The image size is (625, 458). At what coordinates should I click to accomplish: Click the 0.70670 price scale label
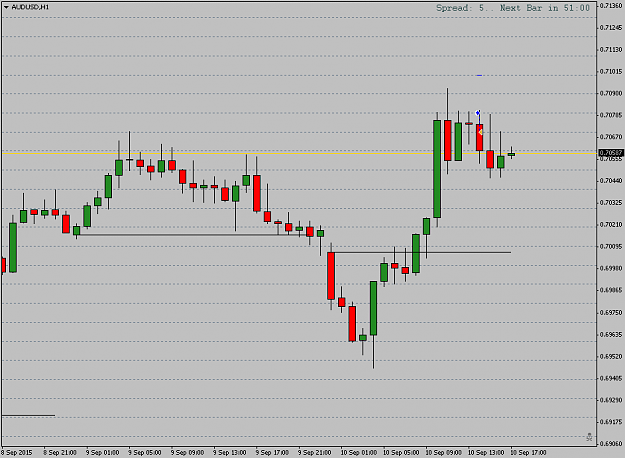tap(611, 137)
